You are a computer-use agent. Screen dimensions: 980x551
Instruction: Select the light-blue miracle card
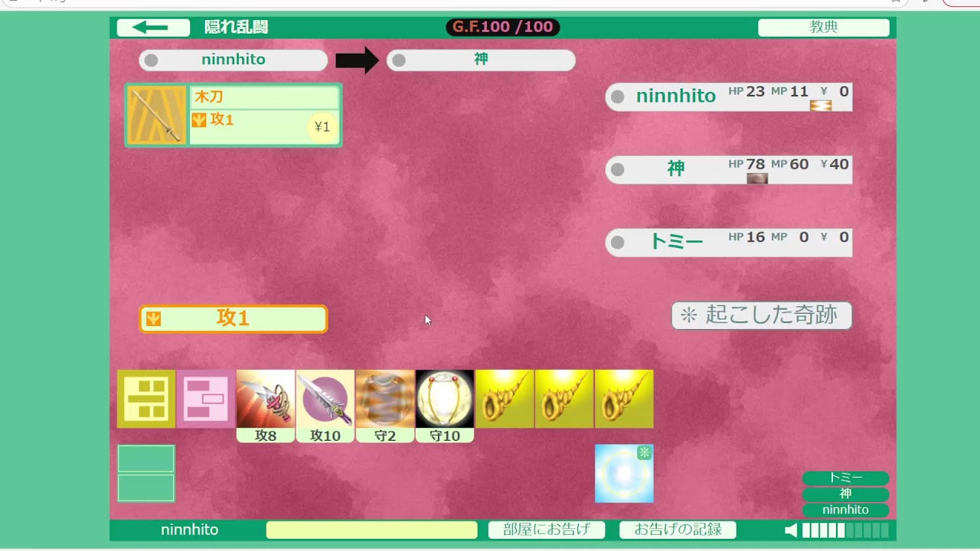[x=624, y=474]
